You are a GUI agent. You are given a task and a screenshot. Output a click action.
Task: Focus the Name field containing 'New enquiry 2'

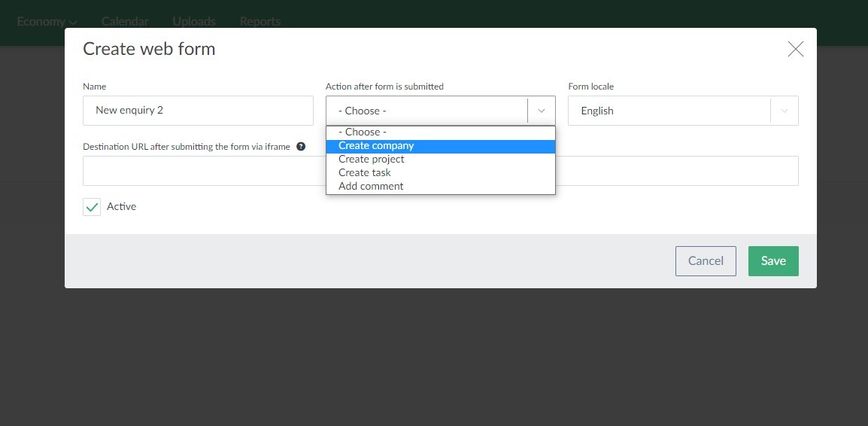coord(198,111)
